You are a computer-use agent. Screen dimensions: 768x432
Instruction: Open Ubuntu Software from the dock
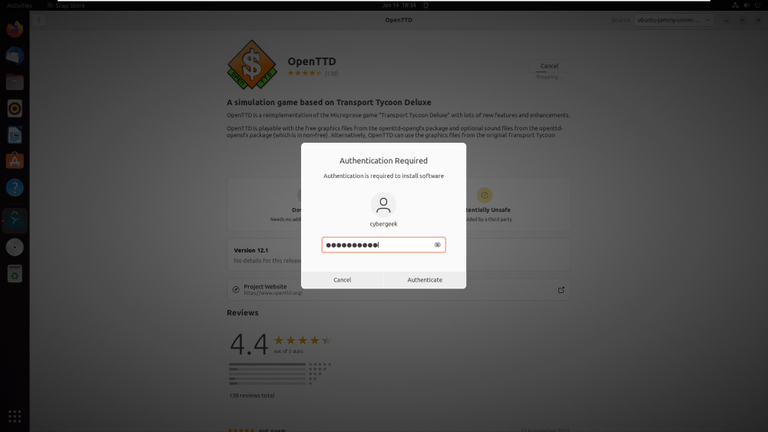[15, 161]
